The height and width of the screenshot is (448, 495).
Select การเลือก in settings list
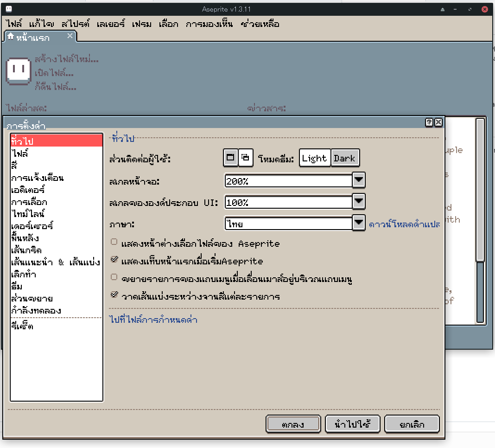57,202
